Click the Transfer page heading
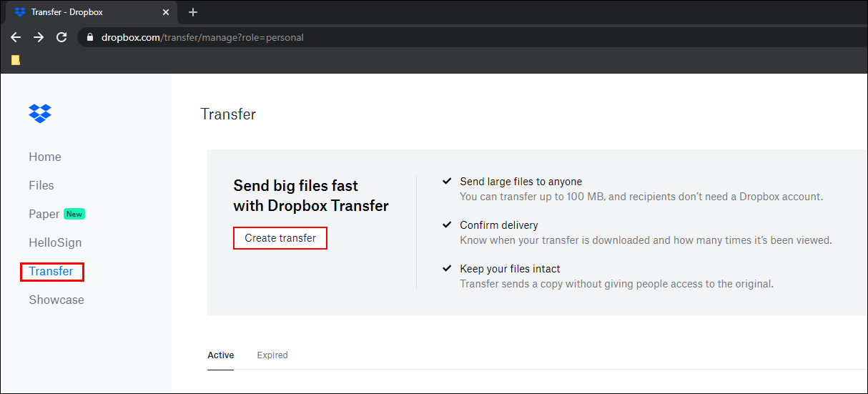The width and height of the screenshot is (868, 394). pyautogui.click(x=228, y=114)
